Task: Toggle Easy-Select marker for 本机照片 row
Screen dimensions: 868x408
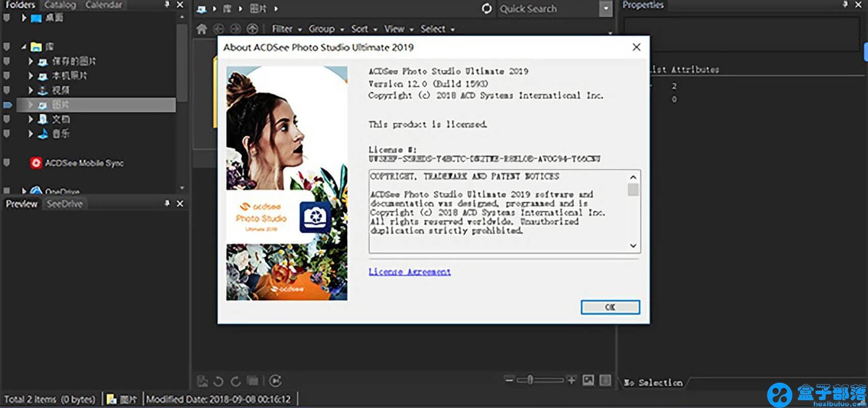Action: click(7, 75)
